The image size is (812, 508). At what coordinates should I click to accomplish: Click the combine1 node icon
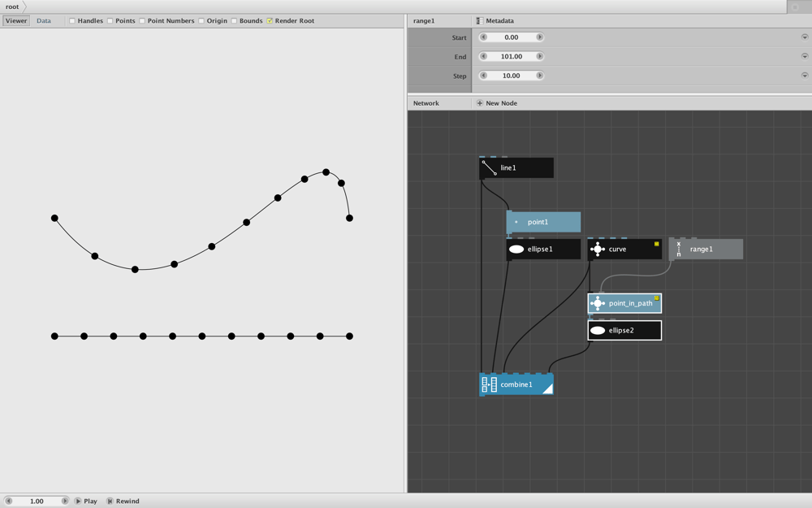click(489, 384)
